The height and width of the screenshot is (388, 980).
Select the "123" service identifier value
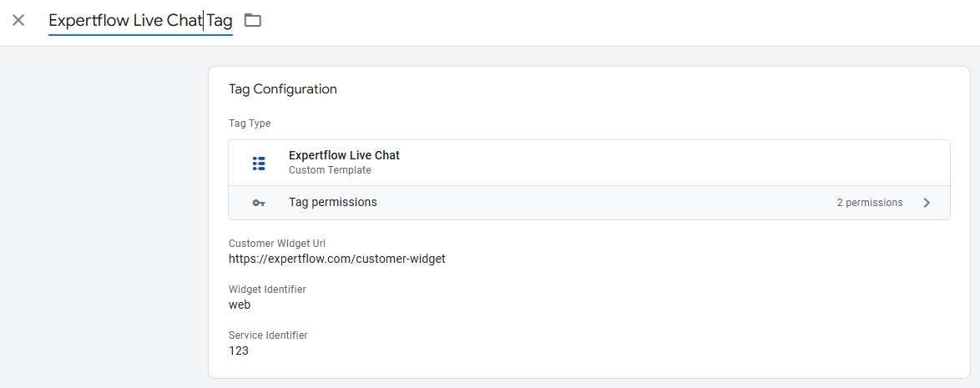click(x=239, y=350)
